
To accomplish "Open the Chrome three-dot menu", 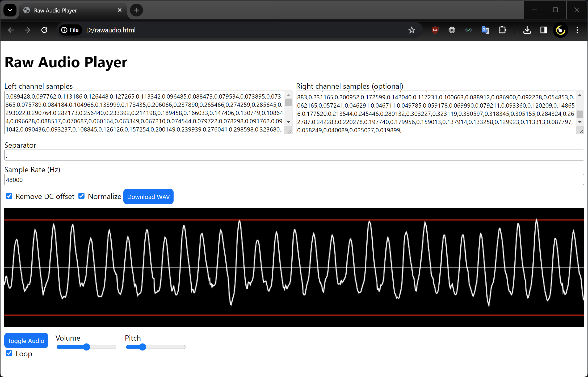I will pos(577,30).
